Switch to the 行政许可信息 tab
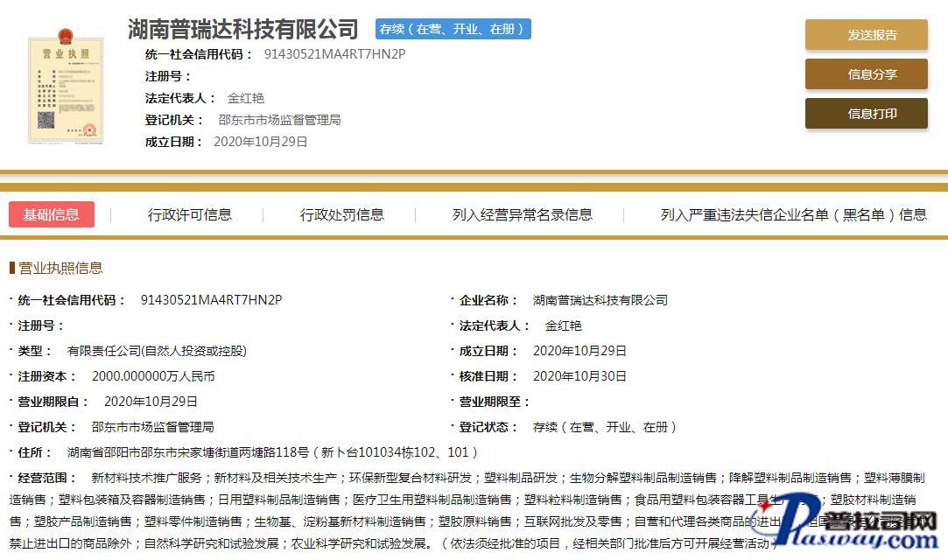 [x=190, y=214]
